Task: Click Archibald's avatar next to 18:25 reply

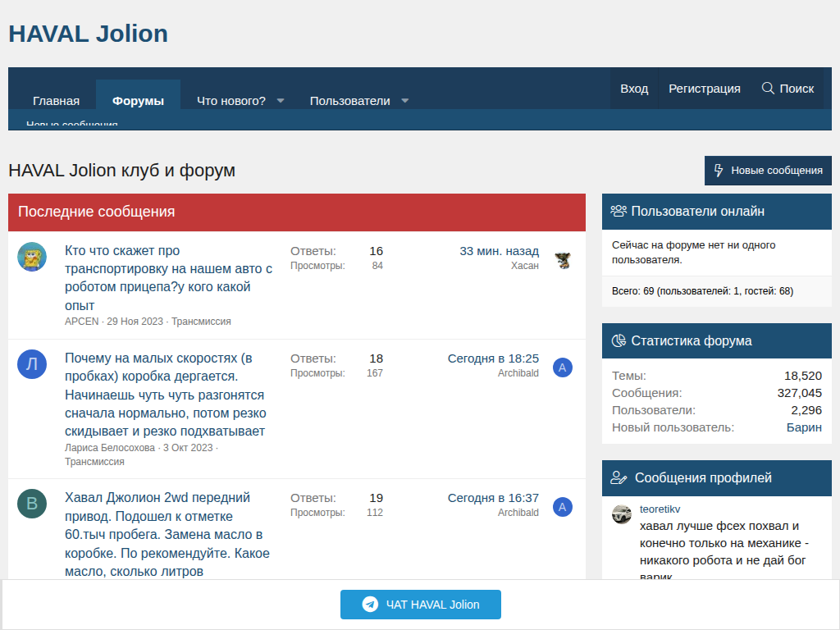Action: 562,367
